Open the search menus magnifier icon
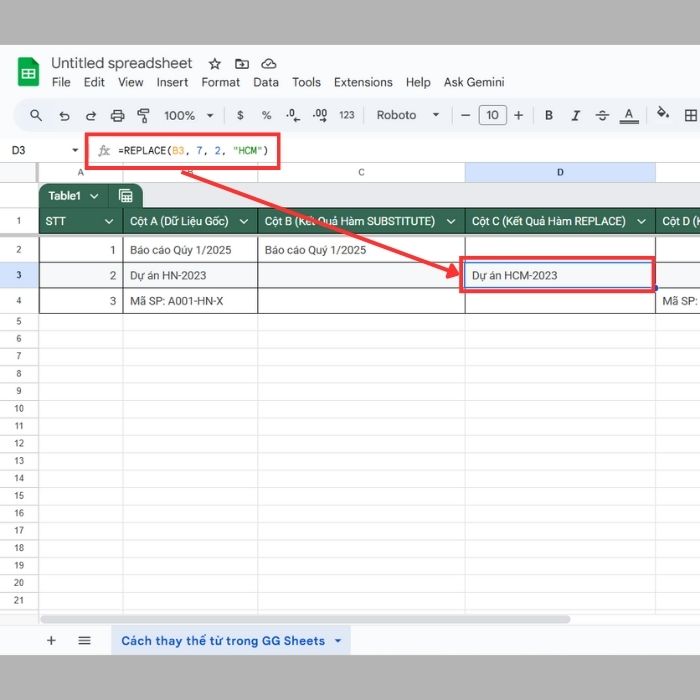This screenshot has width=700, height=700. tap(36, 116)
